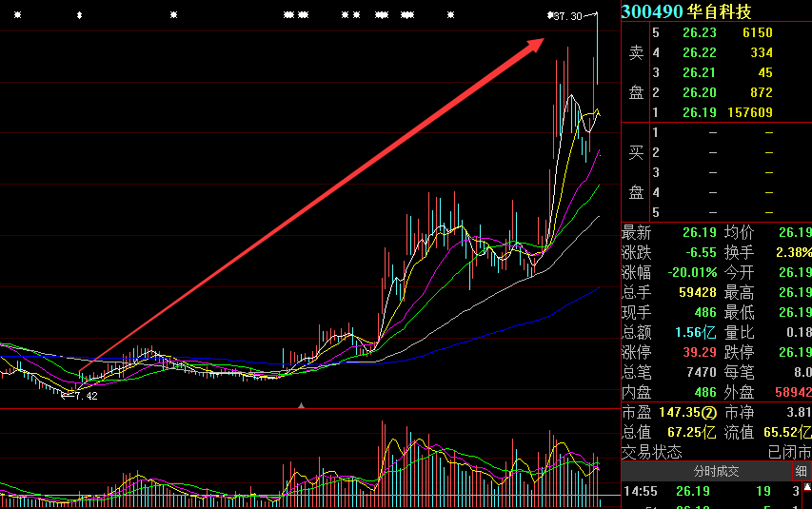Image resolution: width=812 pixels, height=509 pixels.
Task: Click the star marker next to 37.30 high
Action: click(550, 15)
